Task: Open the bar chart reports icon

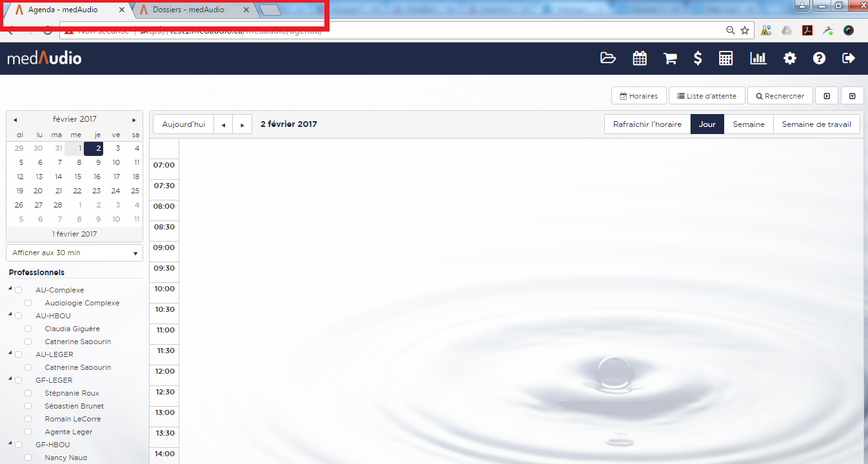Action: [758, 58]
